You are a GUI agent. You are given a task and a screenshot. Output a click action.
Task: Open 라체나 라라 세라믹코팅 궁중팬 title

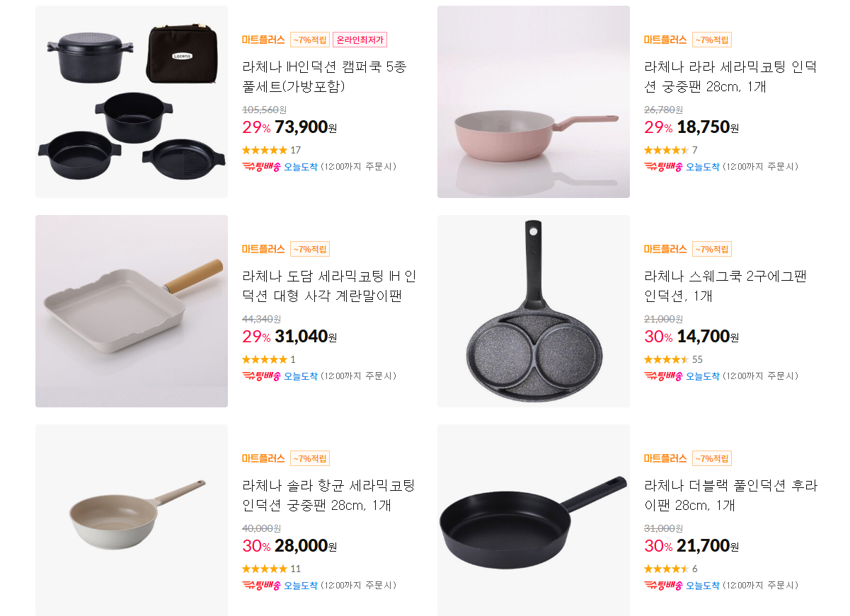[730, 77]
